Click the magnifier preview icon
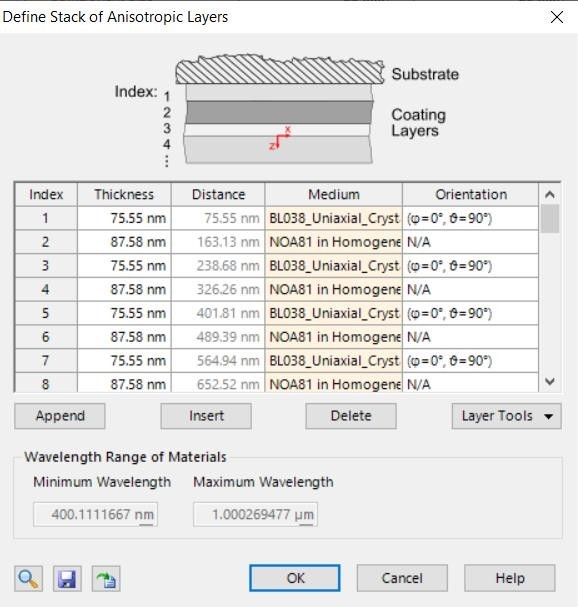This screenshot has height=607, width=578. click(28, 579)
